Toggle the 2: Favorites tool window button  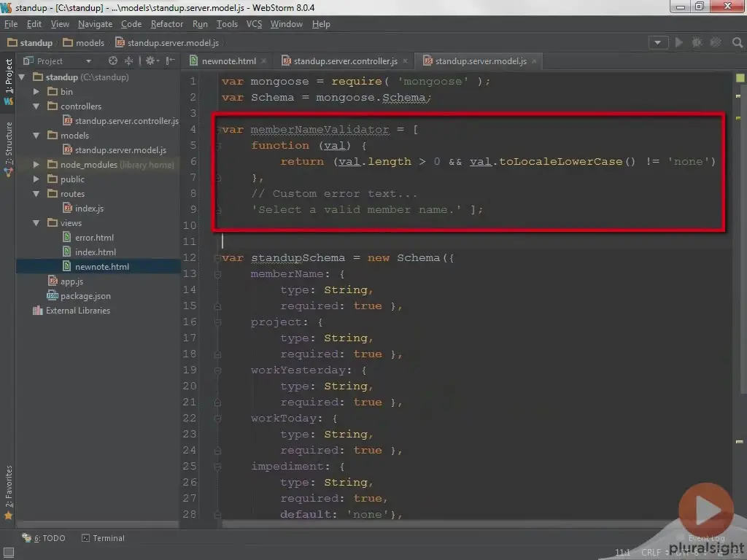(9, 491)
